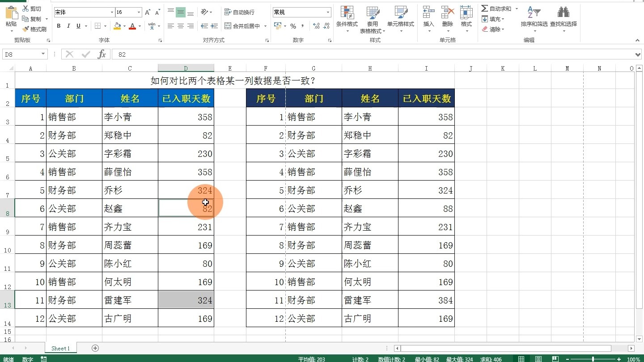Open the font size dropdown showing 16
This screenshot has height=362, width=644.
139,13
